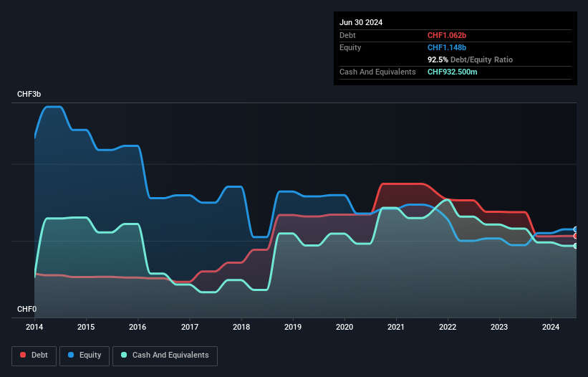Click the 2014 axis label
The height and width of the screenshot is (377, 588).
point(34,327)
